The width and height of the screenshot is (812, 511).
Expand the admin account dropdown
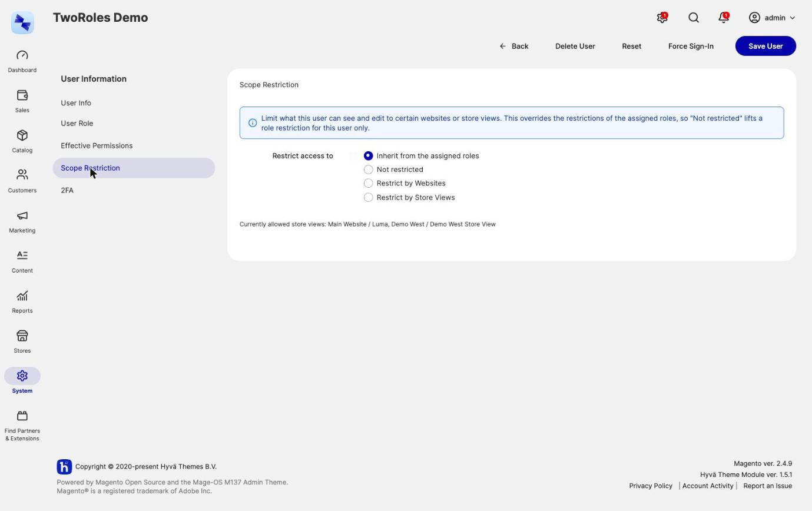point(772,18)
